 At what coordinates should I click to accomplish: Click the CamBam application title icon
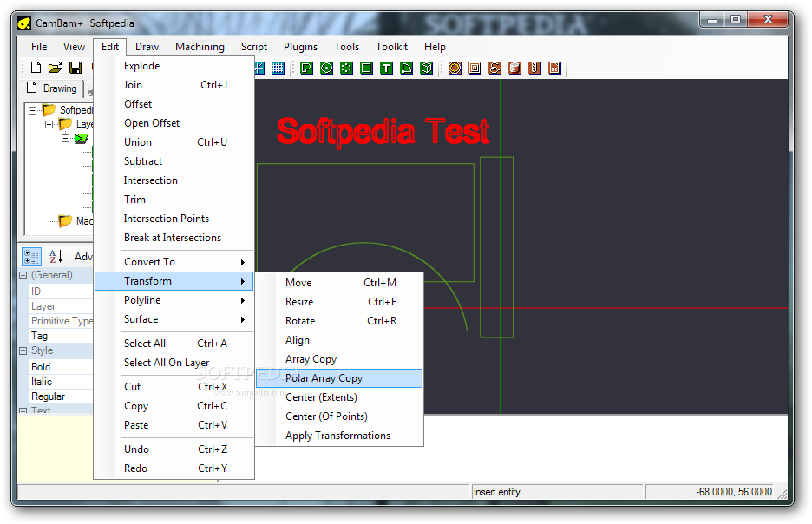tap(23, 23)
